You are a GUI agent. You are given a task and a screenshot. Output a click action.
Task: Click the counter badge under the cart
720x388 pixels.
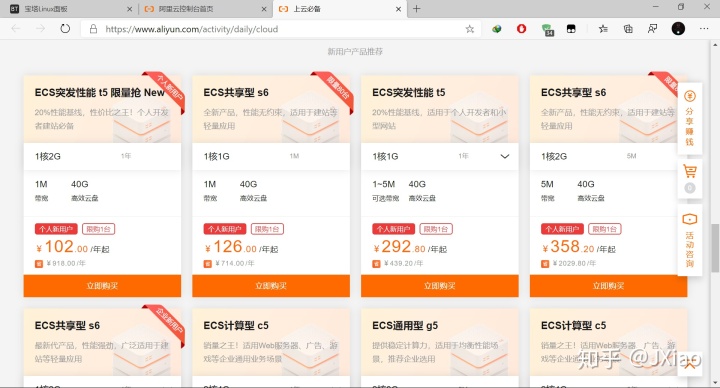tap(690, 188)
